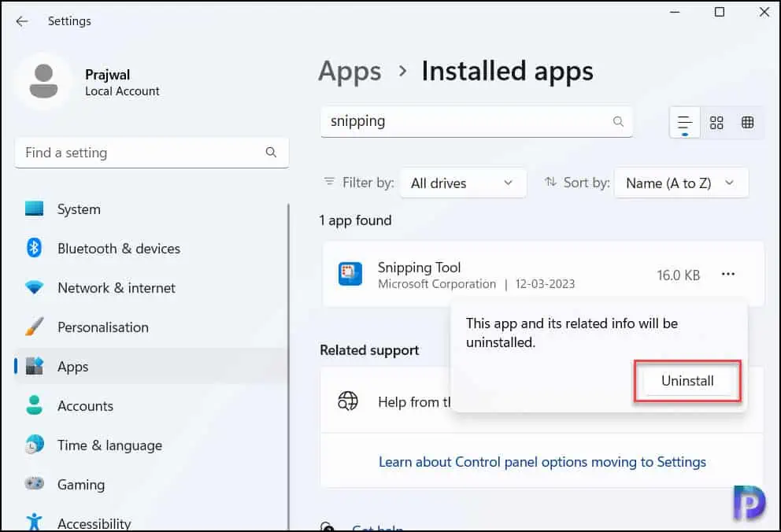Open the Name (A to Z) sort dropdown
The width and height of the screenshot is (781, 532).
[681, 183]
